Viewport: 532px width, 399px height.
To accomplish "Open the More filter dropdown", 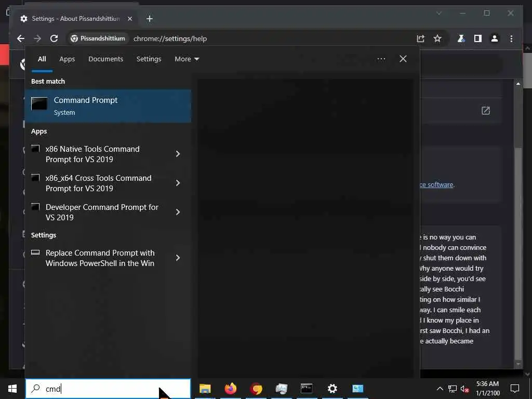I will click(187, 59).
